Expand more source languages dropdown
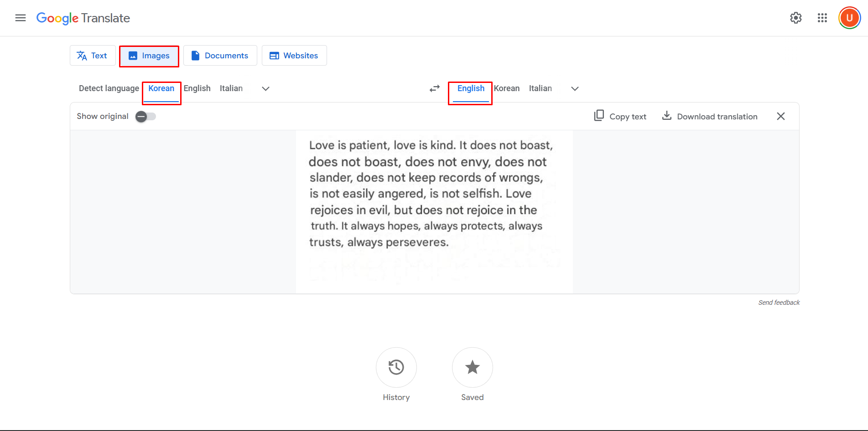The height and width of the screenshot is (431, 868). pyautogui.click(x=265, y=88)
